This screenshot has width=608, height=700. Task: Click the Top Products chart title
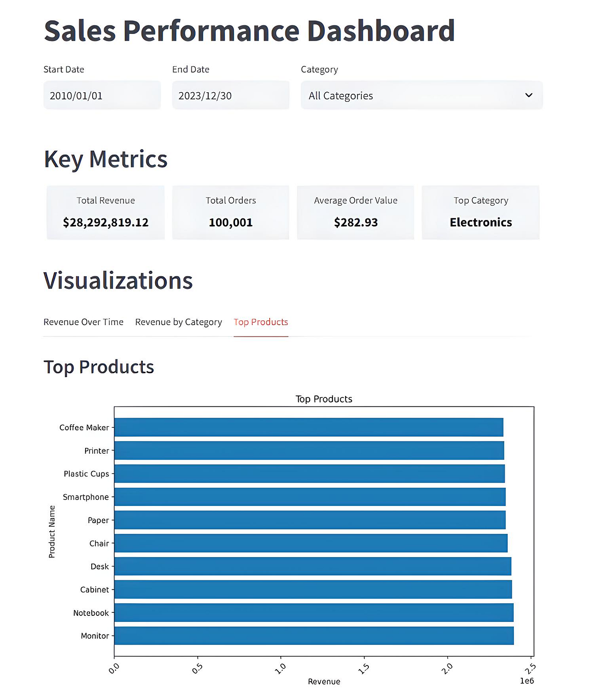324,399
